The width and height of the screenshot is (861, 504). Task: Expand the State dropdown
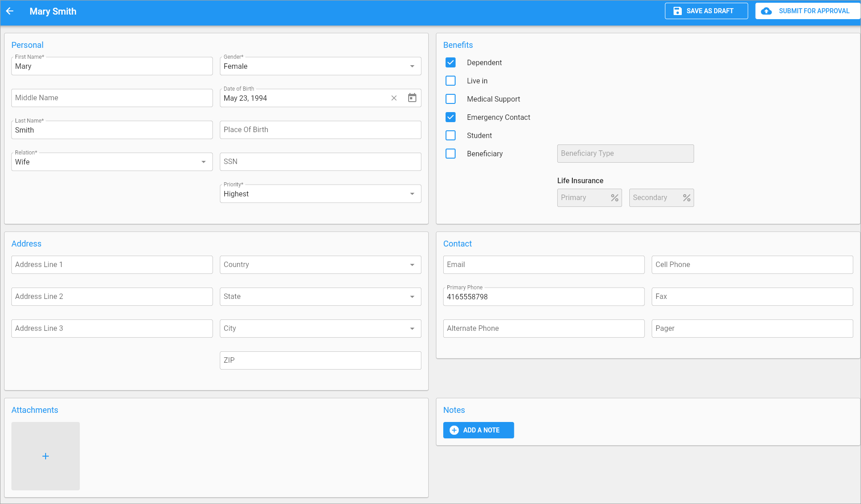point(321,297)
